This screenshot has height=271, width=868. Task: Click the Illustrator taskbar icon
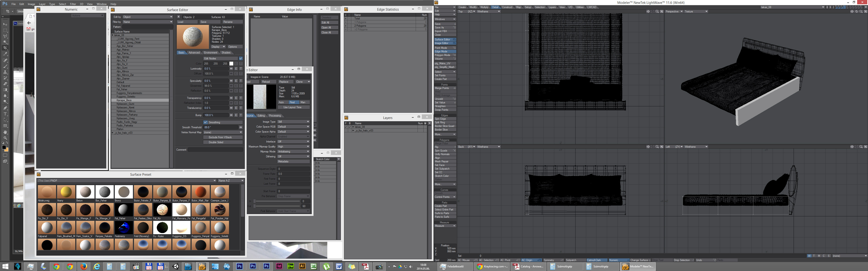pos(302,266)
